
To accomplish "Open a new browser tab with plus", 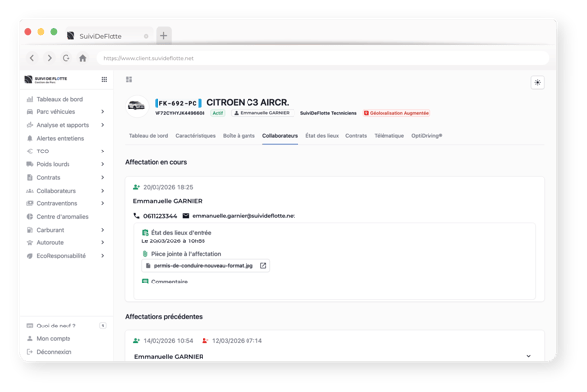I will [163, 36].
